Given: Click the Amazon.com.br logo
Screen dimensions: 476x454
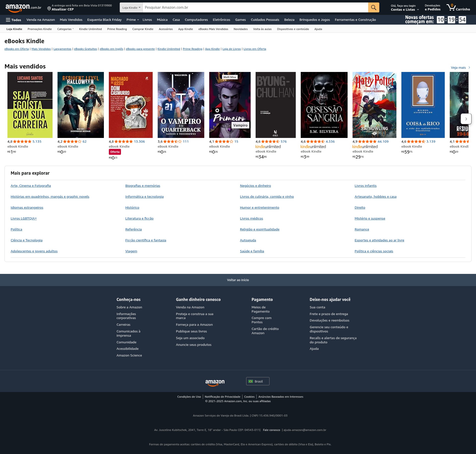Looking at the screenshot, I should [x=23, y=8].
